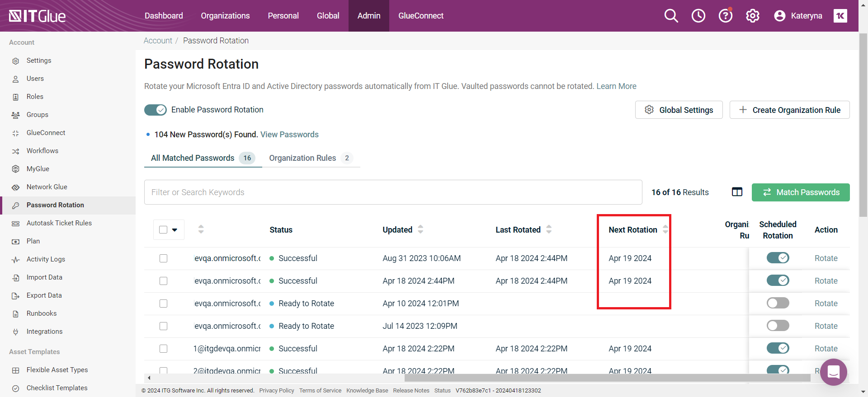Check the row updated Jul 14 2023 12:09PM

(163, 326)
